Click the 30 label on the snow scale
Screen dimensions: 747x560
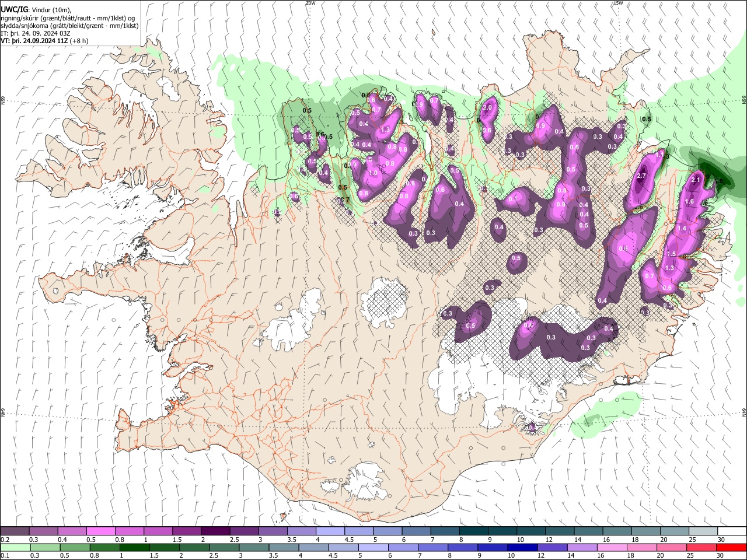[x=721, y=540]
